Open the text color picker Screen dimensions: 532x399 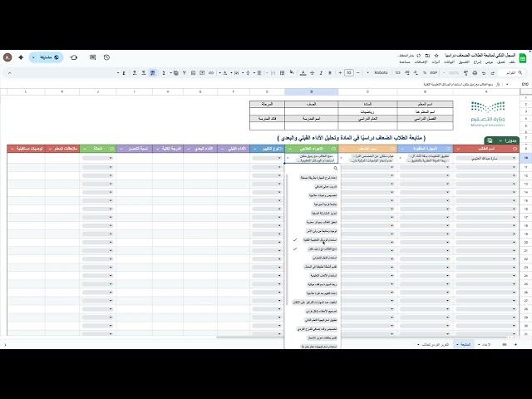[303, 72]
